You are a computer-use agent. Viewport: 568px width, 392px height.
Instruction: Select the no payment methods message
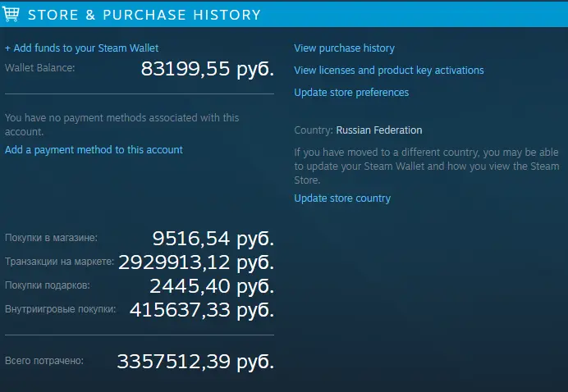[121, 125]
